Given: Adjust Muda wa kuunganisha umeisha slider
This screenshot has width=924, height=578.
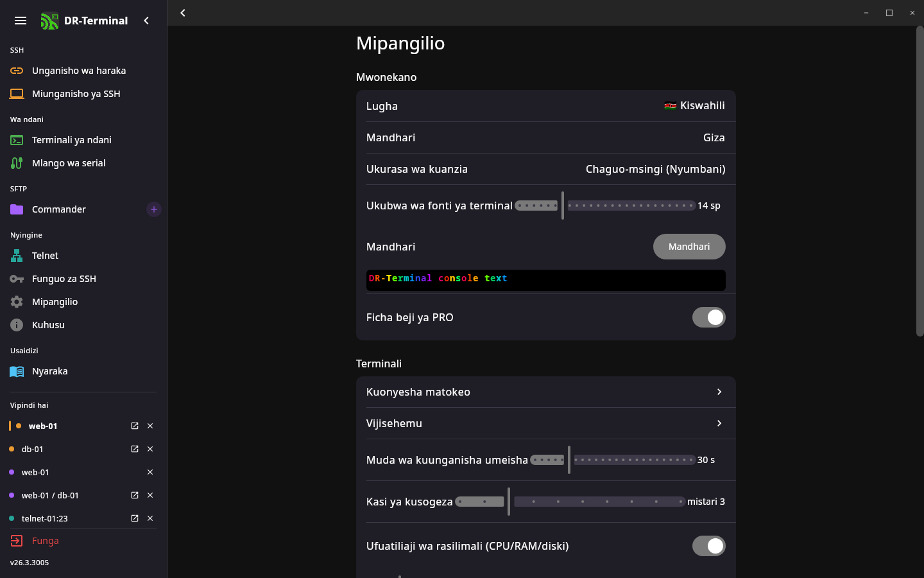Looking at the screenshot, I should click(613, 460).
